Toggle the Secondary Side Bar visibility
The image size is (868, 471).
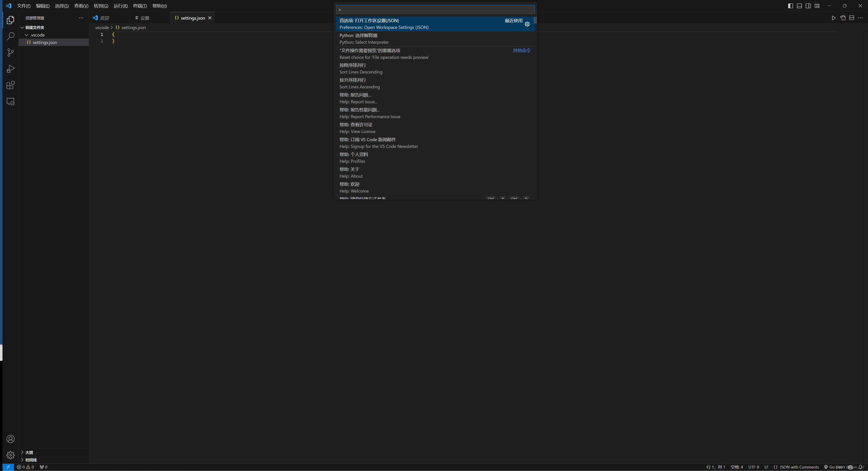808,6
